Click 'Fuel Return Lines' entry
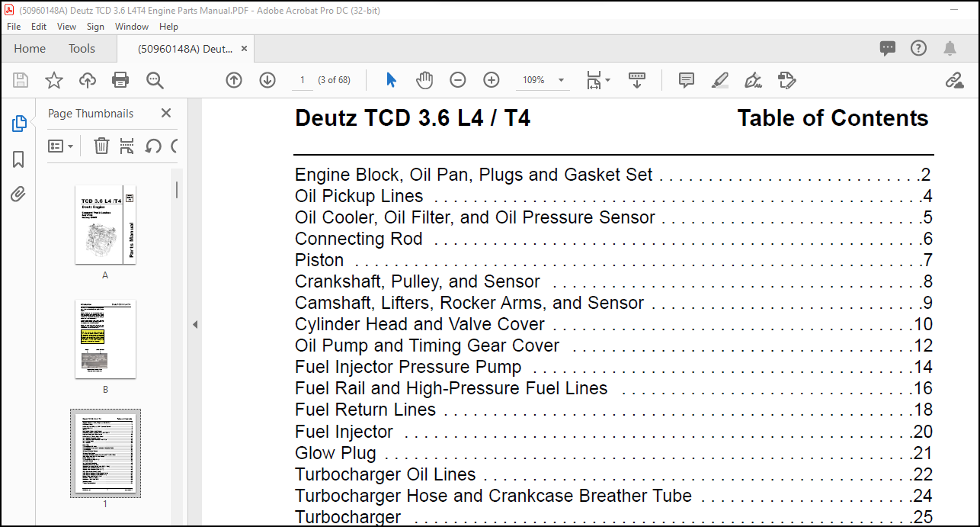Screen dimensions: 980x527 [365, 410]
